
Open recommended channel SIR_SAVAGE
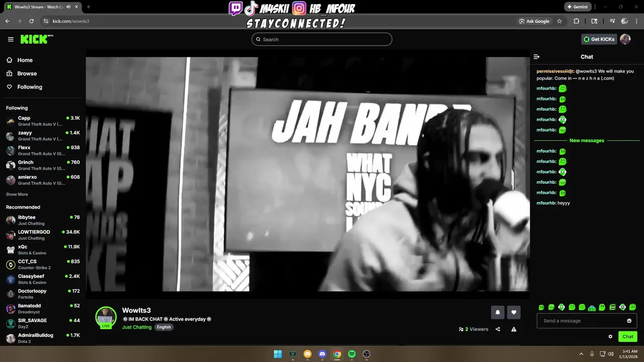(43, 323)
